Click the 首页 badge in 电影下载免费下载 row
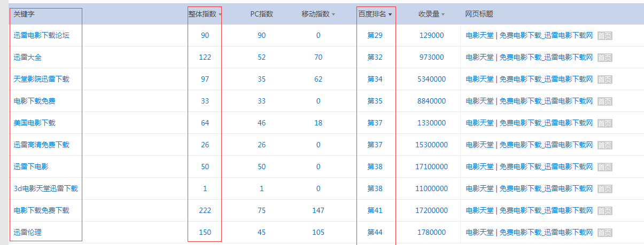Image resolution: width=644 pixels, height=245 pixels. 605,211
